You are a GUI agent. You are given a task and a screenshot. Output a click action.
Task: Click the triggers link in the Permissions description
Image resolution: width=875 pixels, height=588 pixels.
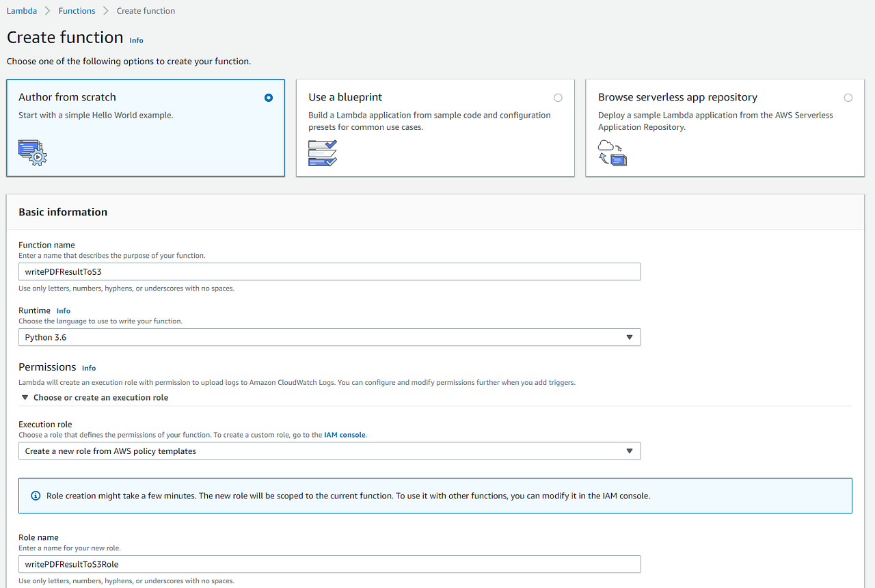click(561, 382)
